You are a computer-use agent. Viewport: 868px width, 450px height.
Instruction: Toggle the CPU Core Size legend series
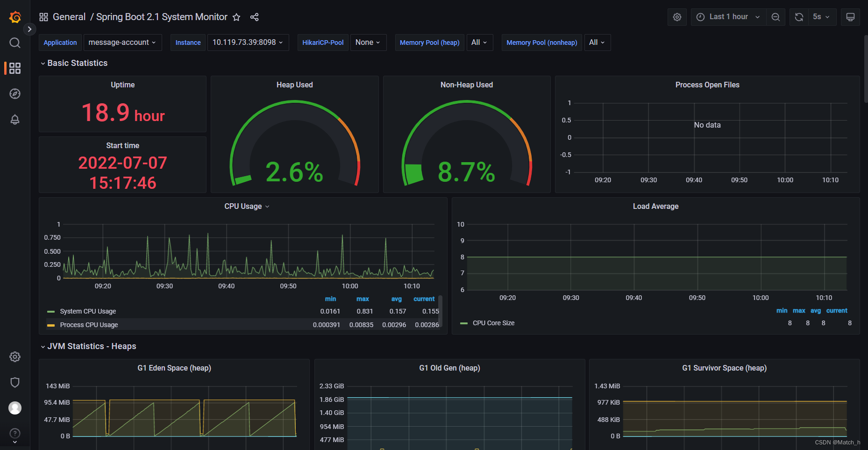click(493, 323)
